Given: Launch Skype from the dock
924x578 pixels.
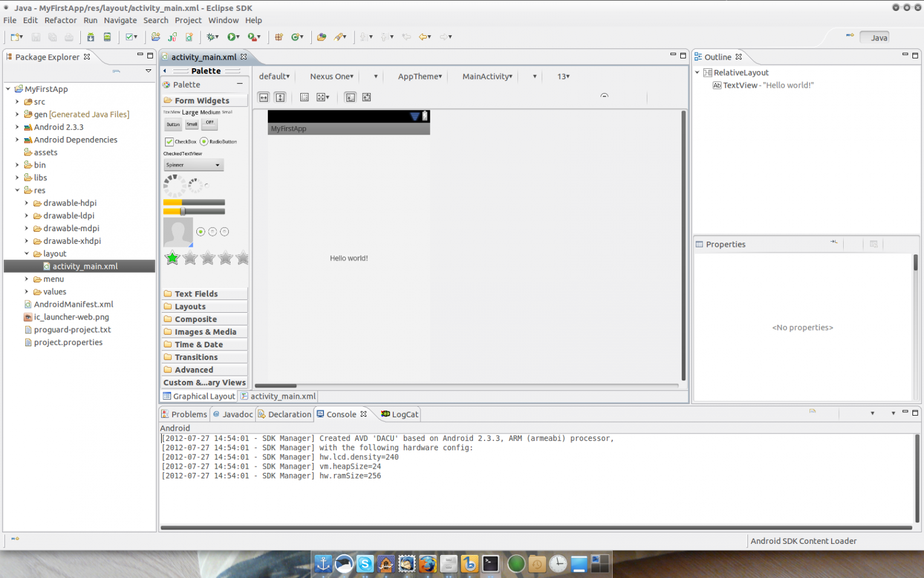Looking at the screenshot, I should click(x=365, y=564).
